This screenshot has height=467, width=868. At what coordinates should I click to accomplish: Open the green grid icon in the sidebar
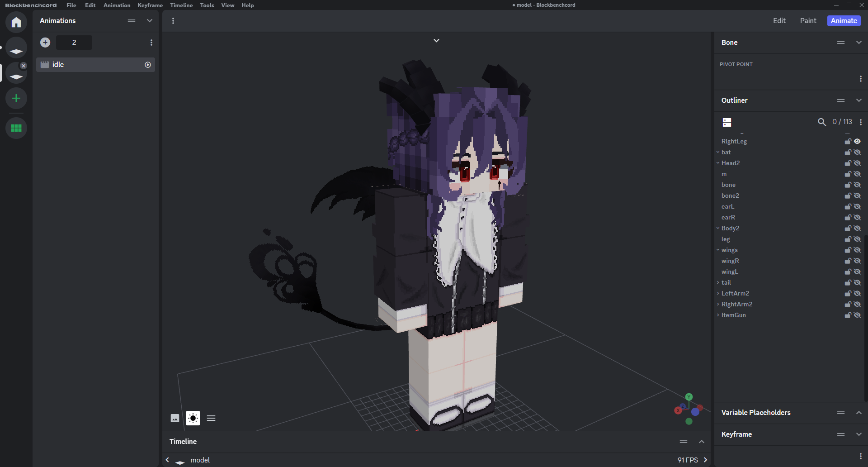[16, 128]
